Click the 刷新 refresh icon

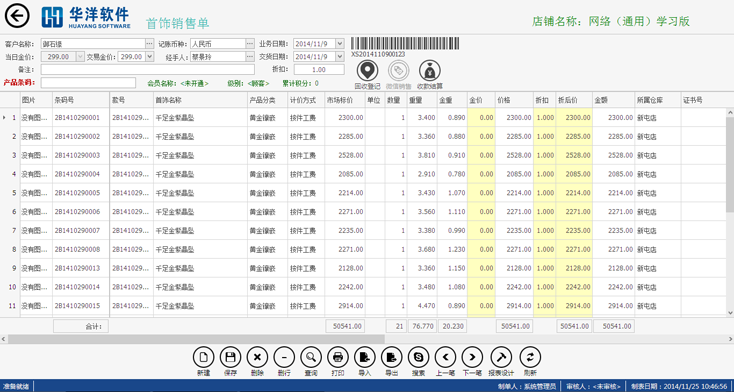coord(530,357)
